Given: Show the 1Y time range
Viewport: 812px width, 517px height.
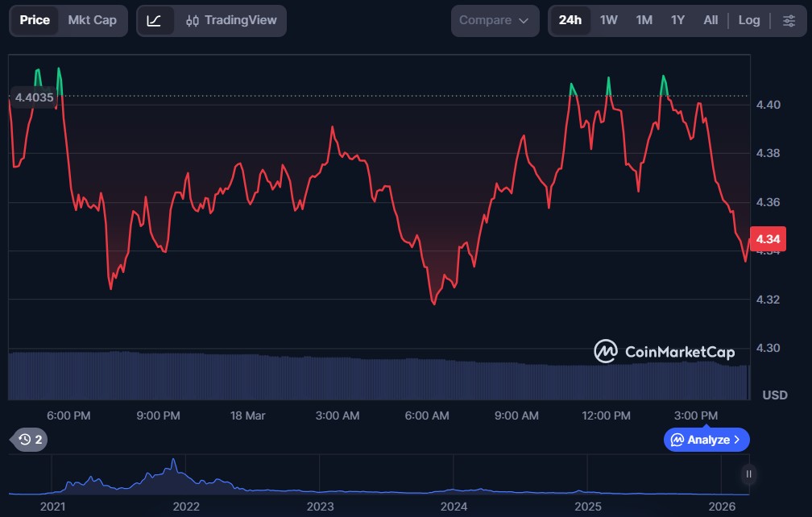Looking at the screenshot, I should (x=677, y=20).
